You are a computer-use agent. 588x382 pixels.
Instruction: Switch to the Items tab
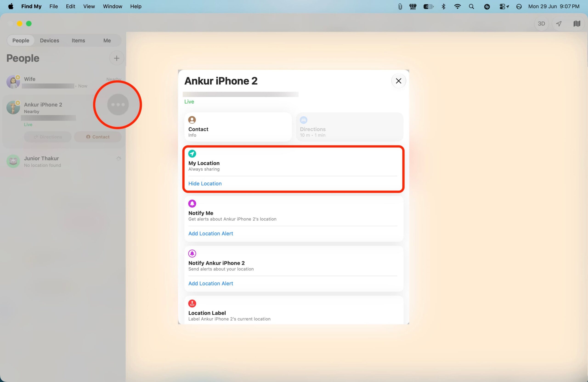78,40
